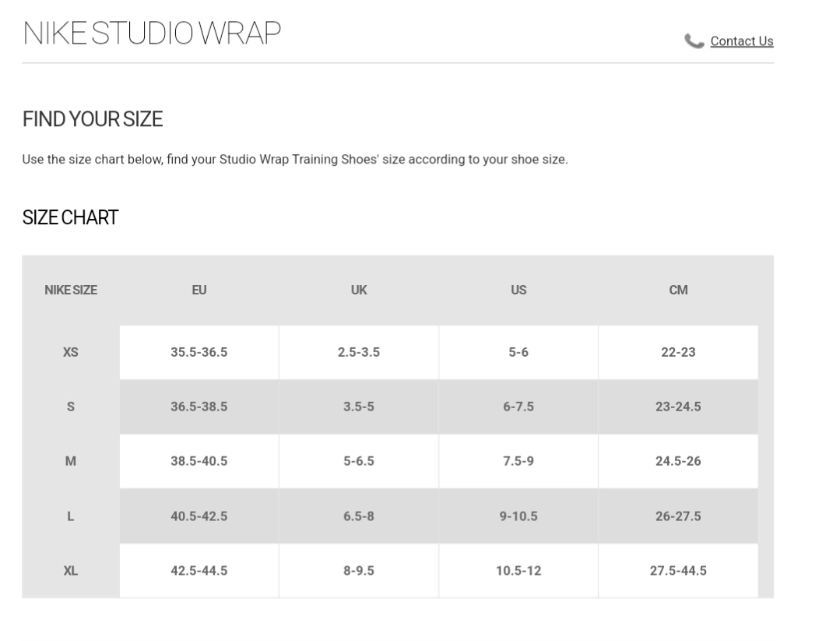Click the EU 35.5-36.5 cell

click(x=199, y=352)
